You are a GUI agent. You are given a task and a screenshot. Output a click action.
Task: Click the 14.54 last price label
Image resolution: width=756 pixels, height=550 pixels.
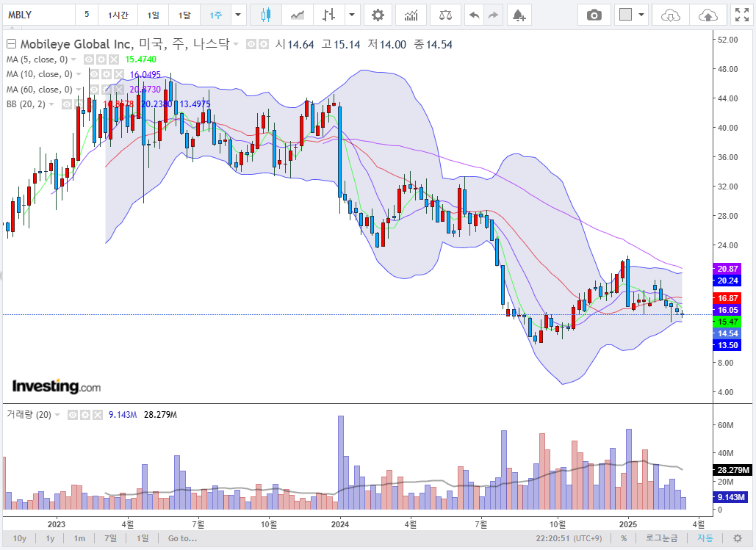coord(727,333)
